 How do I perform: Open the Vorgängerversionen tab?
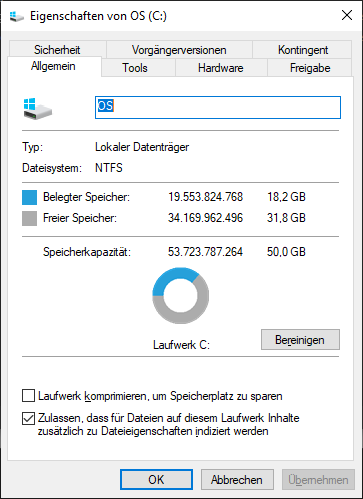[x=179, y=49]
